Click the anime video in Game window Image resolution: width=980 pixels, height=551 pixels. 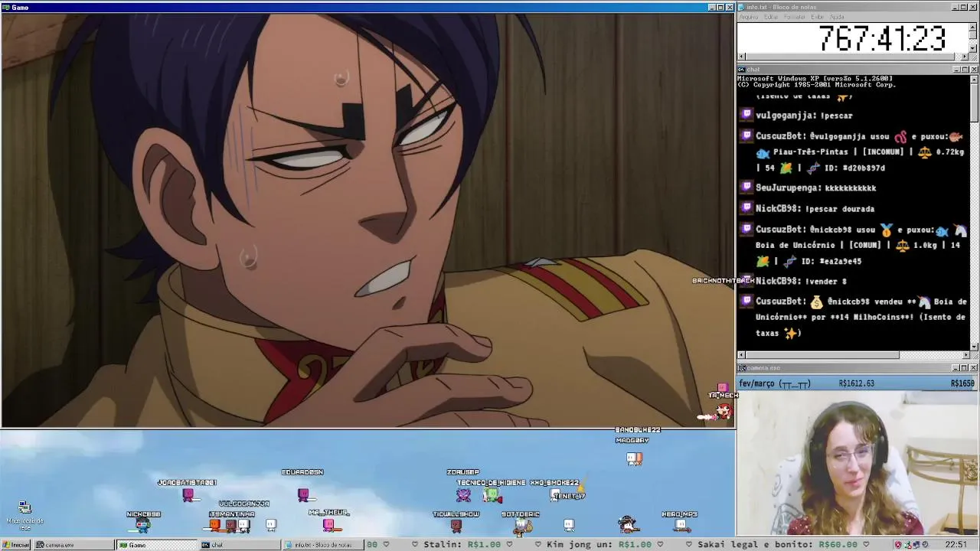pyautogui.click(x=367, y=220)
